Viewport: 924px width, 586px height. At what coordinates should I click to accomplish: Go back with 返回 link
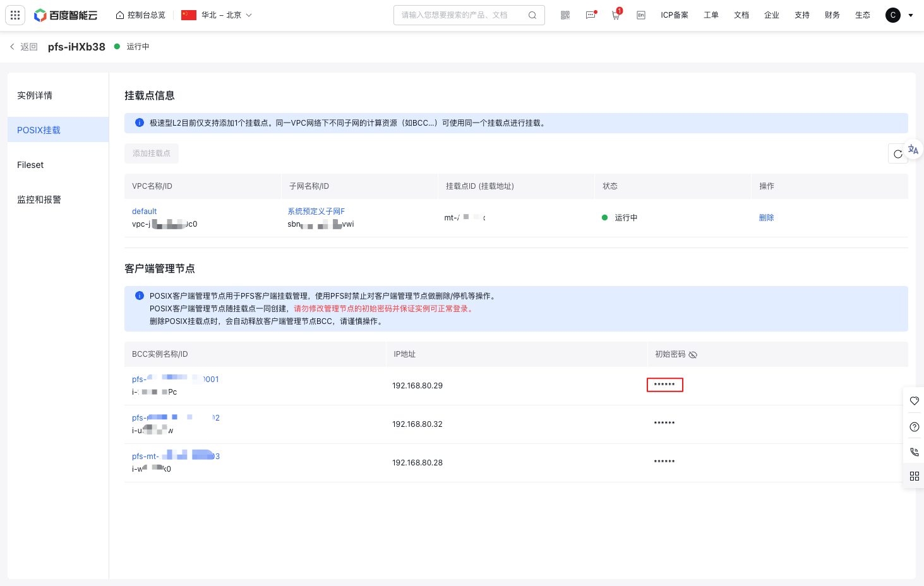[x=24, y=47]
